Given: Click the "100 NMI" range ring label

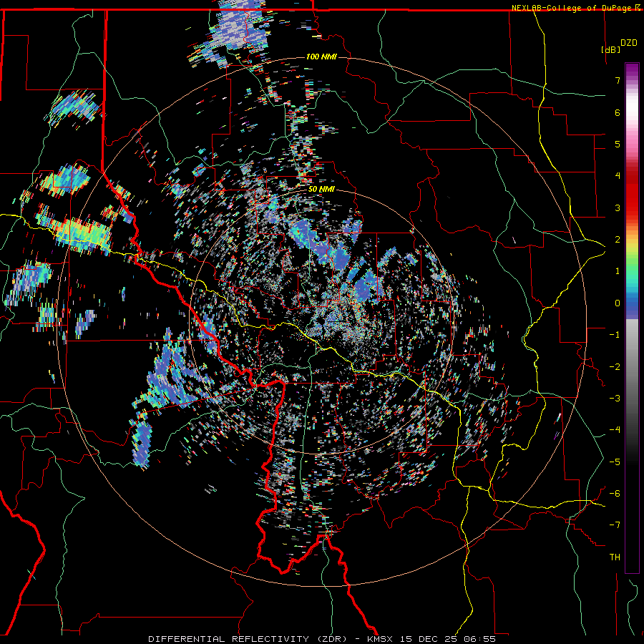Looking at the screenshot, I should [321, 57].
